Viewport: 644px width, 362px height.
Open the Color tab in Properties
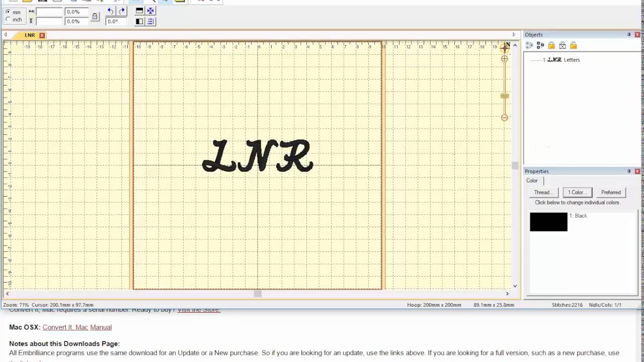532,181
